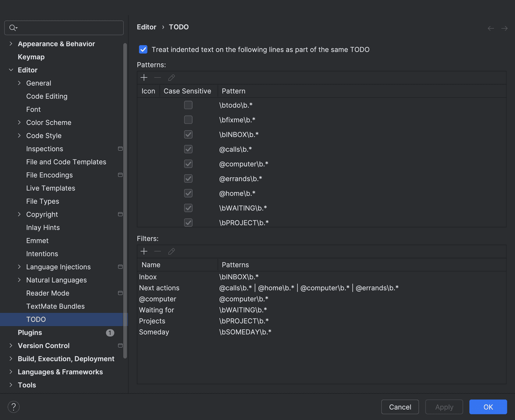Add a new pattern with the Patterns plus icon

[x=144, y=77]
